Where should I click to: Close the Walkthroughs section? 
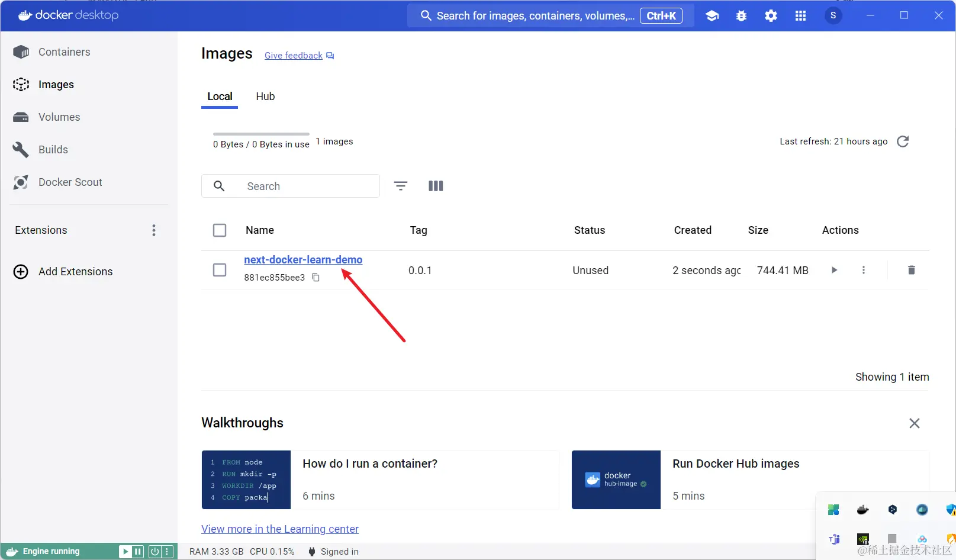[915, 423]
